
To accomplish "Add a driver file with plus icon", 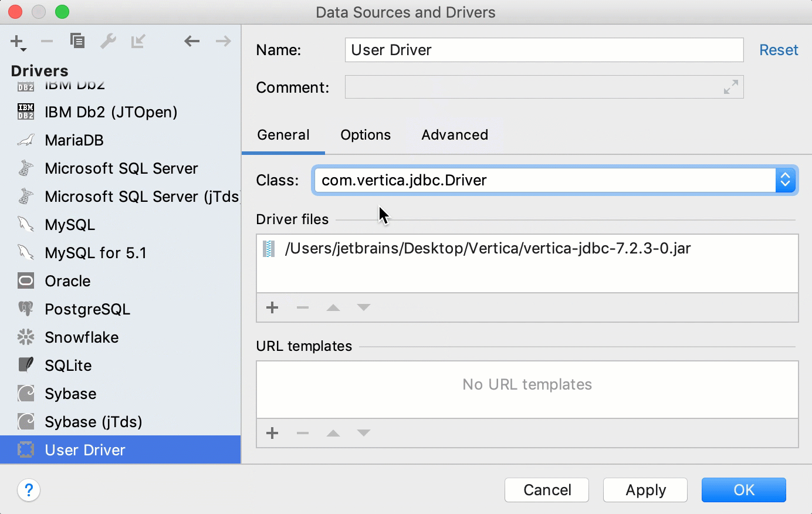I will coord(272,307).
